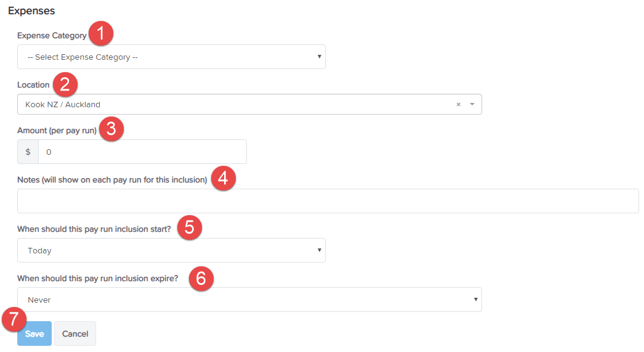Click into the Notes text field
644x352 pixels.
tap(328, 201)
